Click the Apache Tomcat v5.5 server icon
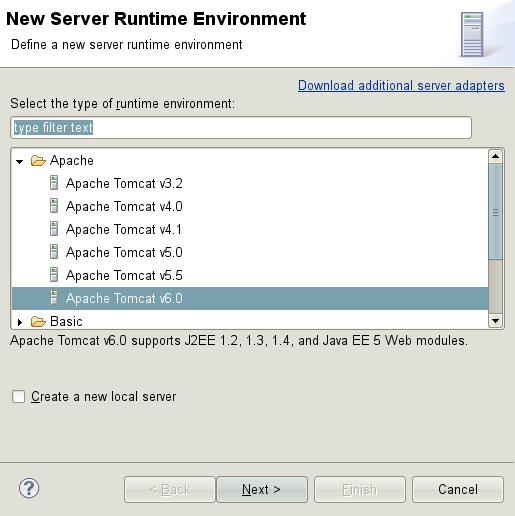 54,275
